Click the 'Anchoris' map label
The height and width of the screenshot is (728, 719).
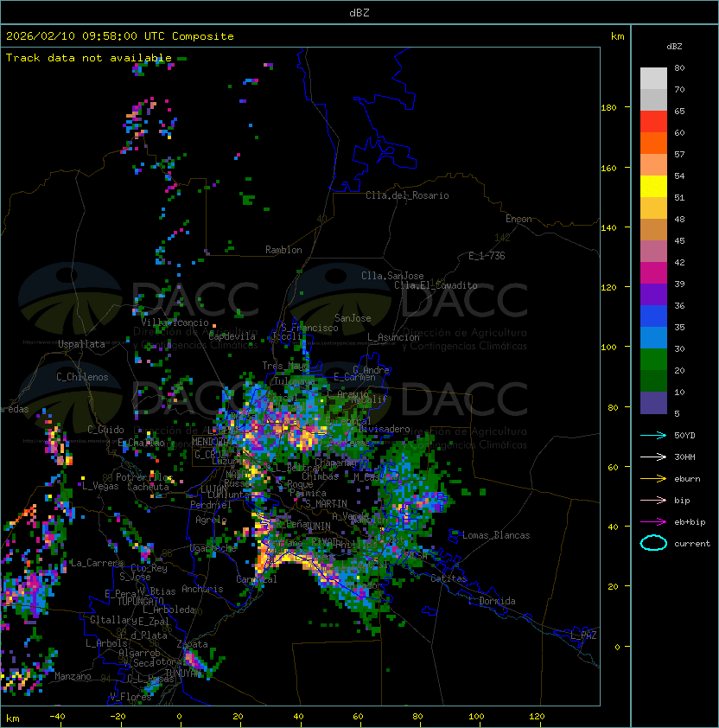click(202, 589)
